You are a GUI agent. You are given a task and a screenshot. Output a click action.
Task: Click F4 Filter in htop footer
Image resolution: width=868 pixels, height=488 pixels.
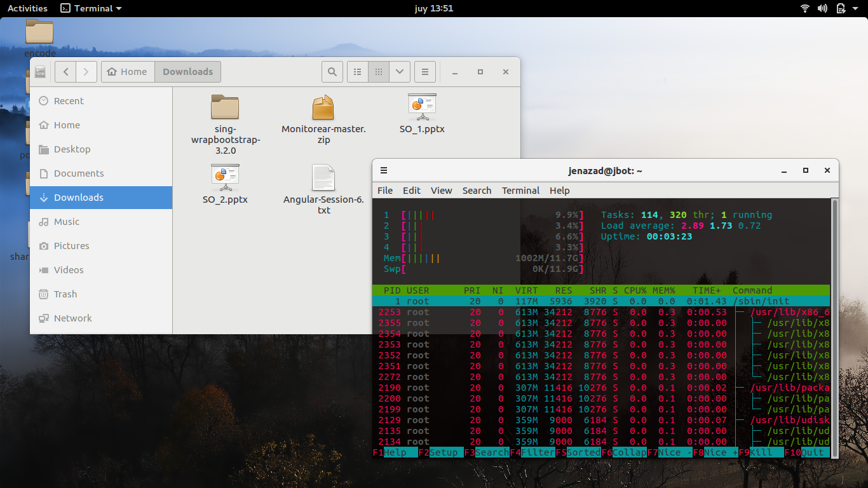[532, 452]
